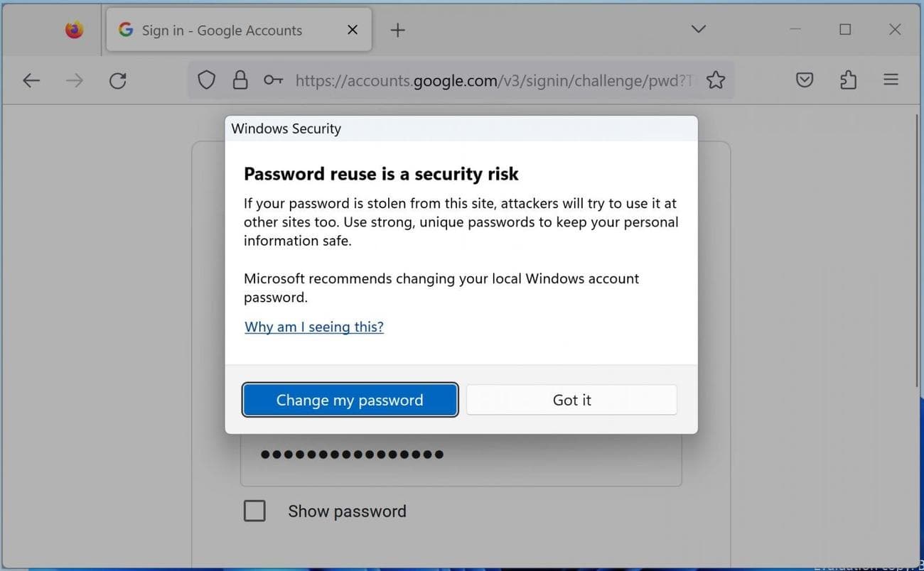Open the Why am I seeing this link

(x=313, y=327)
